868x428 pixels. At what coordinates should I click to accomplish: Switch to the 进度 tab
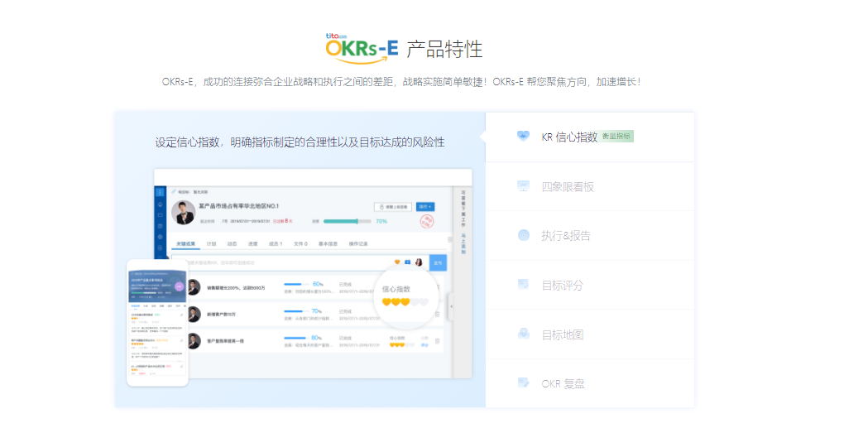[x=253, y=243]
